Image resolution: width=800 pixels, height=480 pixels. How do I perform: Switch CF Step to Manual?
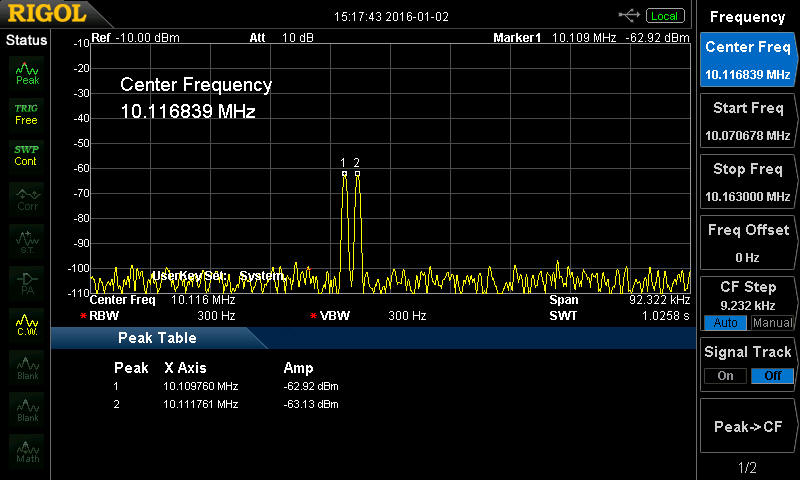tap(772, 323)
